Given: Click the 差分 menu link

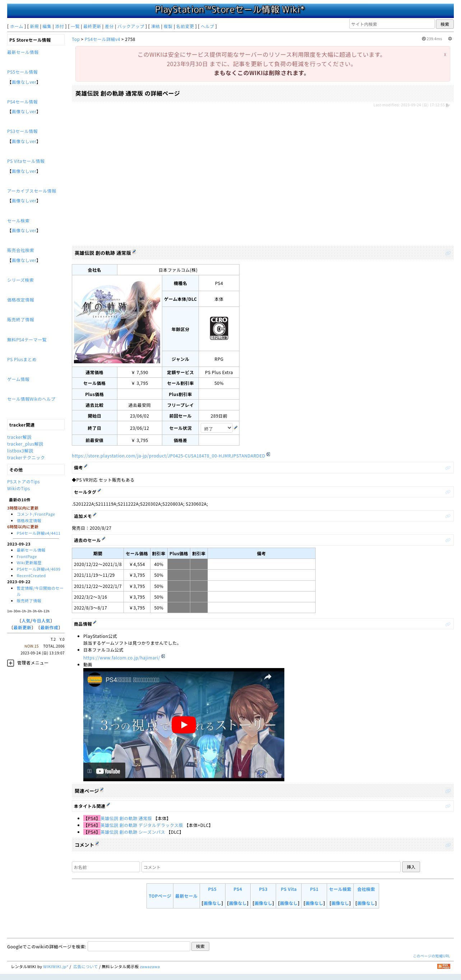Looking at the screenshot, I should tap(109, 26).
